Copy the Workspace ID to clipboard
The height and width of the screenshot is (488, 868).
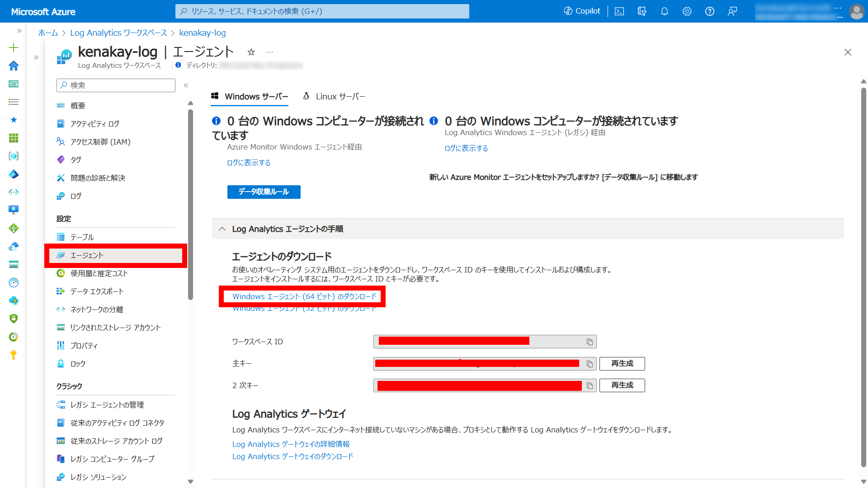point(590,342)
